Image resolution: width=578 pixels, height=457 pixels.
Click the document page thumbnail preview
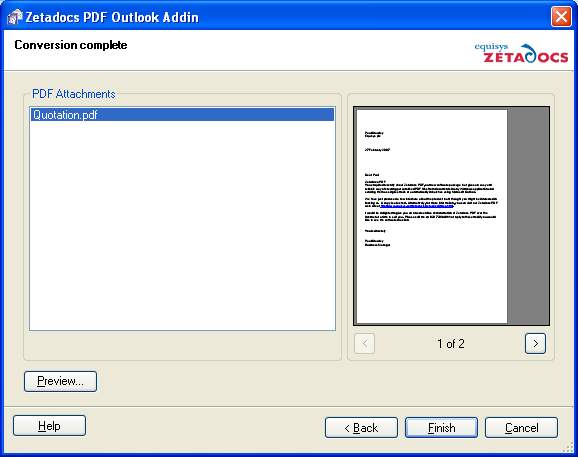coord(432,216)
